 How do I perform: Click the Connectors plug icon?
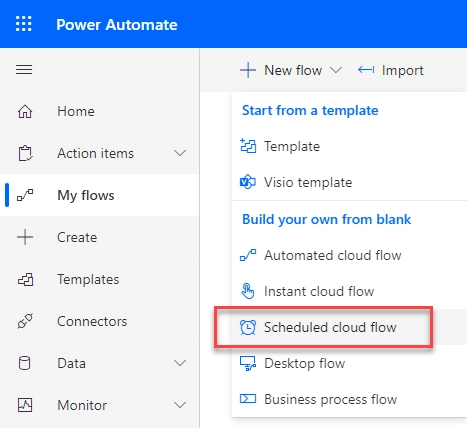(x=25, y=321)
